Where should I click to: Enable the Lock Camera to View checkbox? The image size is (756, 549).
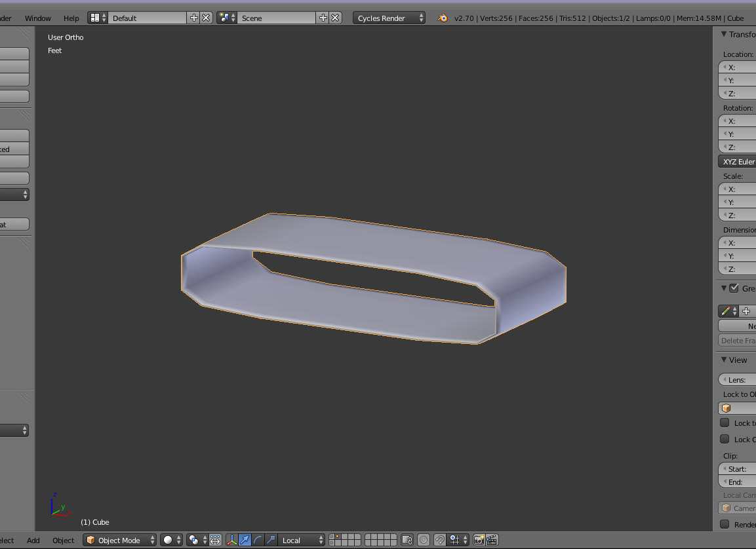coord(724,439)
